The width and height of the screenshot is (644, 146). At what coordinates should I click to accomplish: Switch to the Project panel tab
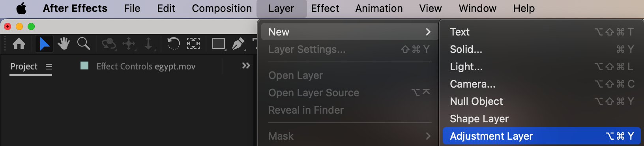coord(24,66)
